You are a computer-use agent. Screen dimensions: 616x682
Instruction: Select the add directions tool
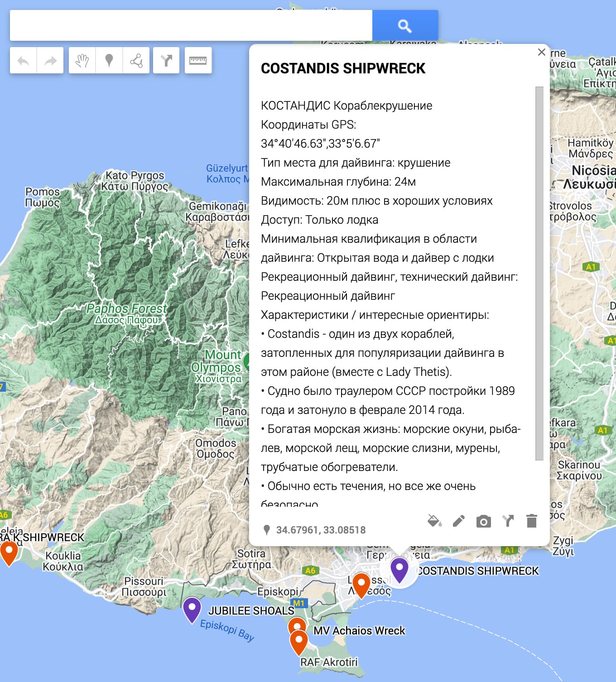pyautogui.click(x=166, y=61)
